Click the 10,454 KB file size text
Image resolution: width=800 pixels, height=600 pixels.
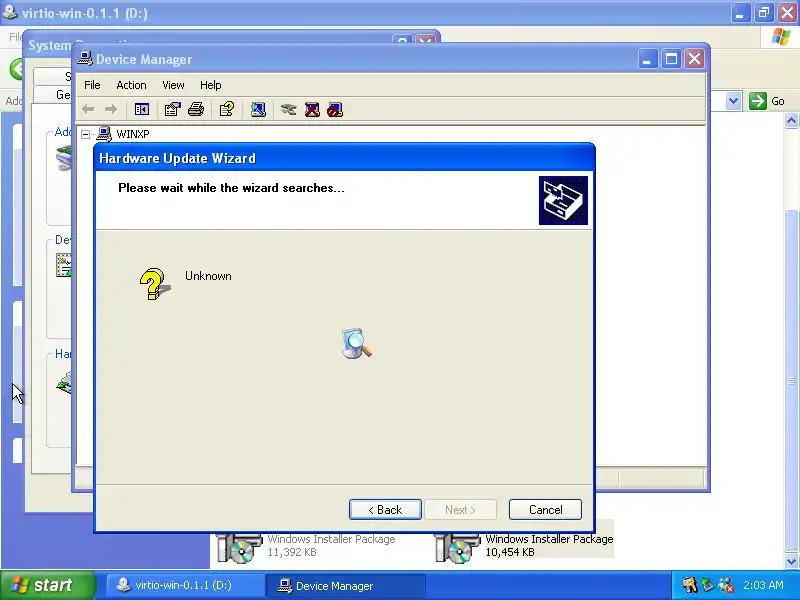(x=510, y=552)
